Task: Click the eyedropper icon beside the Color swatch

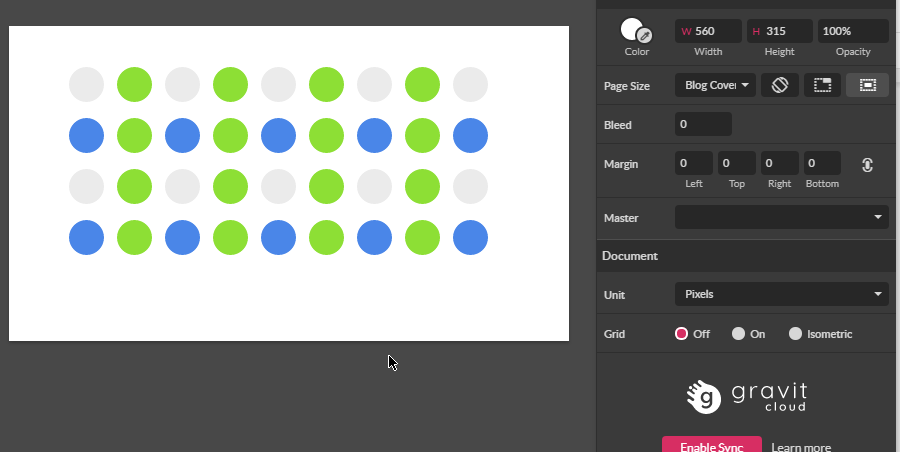Action: click(645, 36)
